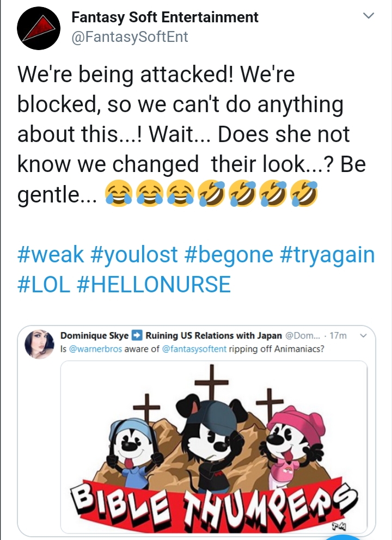
Task: Open quoted tweet's small chevron menu
Action: click(363, 335)
